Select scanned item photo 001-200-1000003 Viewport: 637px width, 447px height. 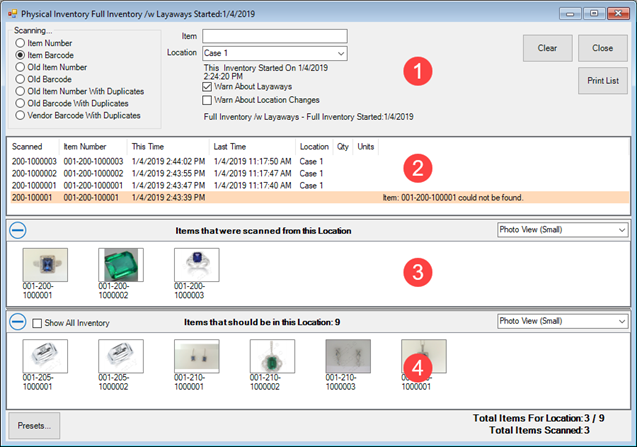[196, 264]
